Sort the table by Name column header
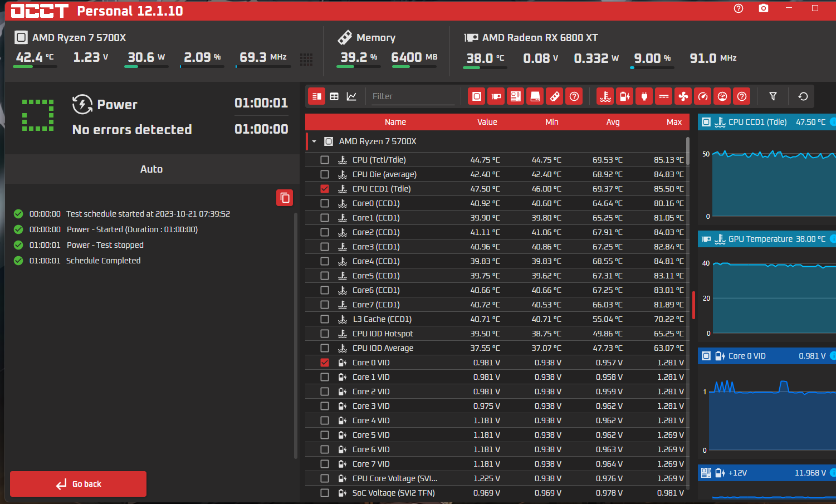The image size is (836, 504). [395, 122]
